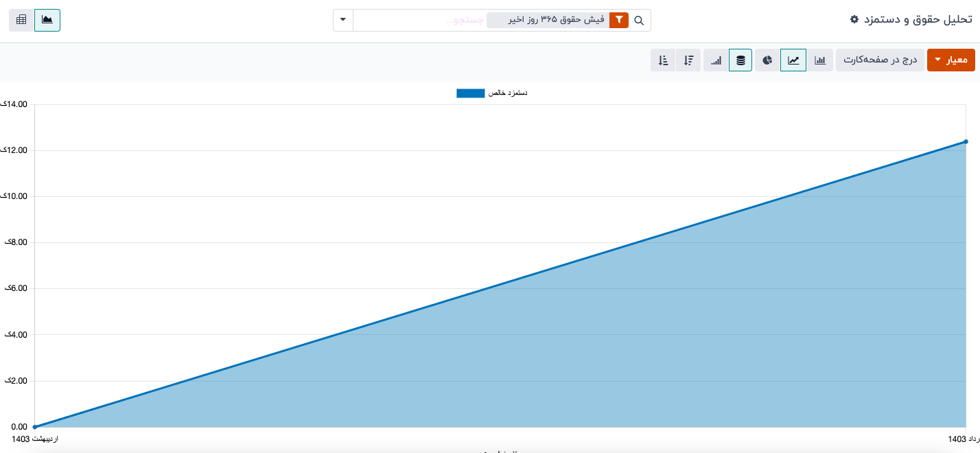The width and height of the screenshot is (980, 453).
Task: Open the pivot table view
Action: point(21,20)
